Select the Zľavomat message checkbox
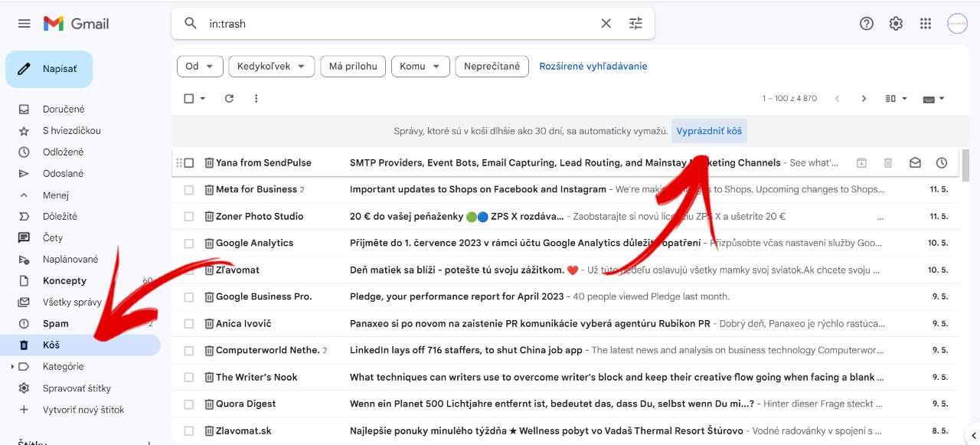980x445 pixels. [189, 270]
